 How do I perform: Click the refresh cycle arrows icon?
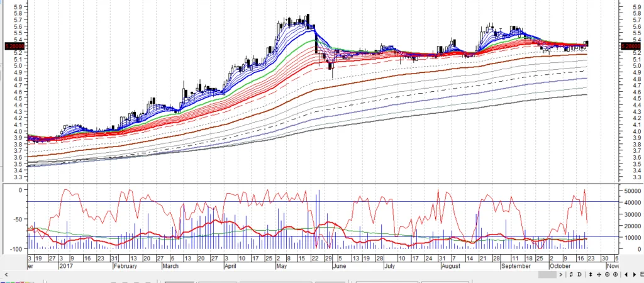click(571, 275)
